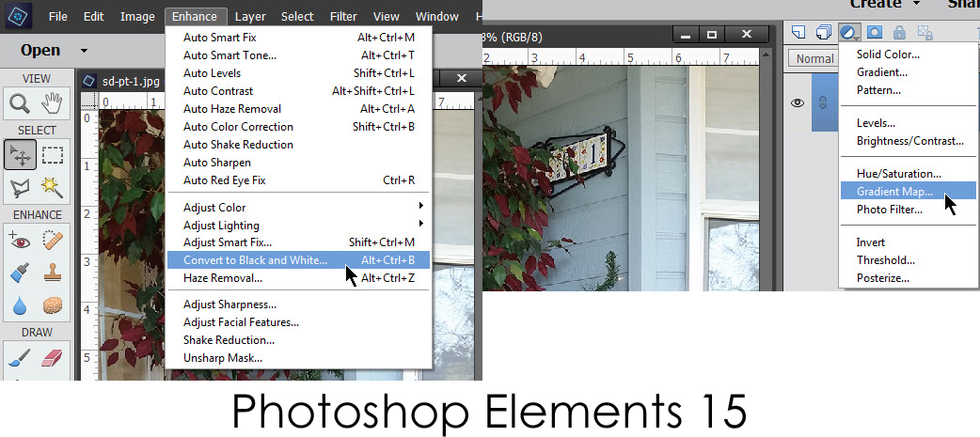Viewport: 980px width, 437px height.
Task: Select the Move tool
Action: tap(20, 155)
